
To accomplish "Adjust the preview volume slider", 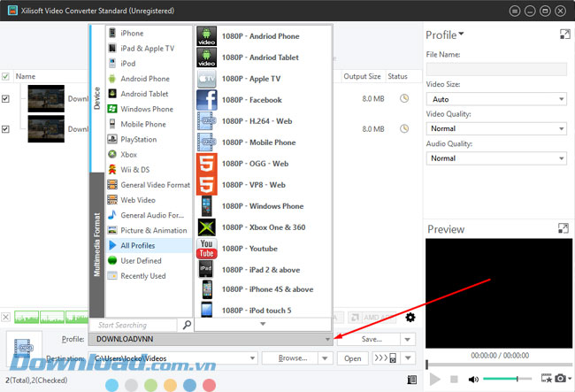I will point(508,379).
